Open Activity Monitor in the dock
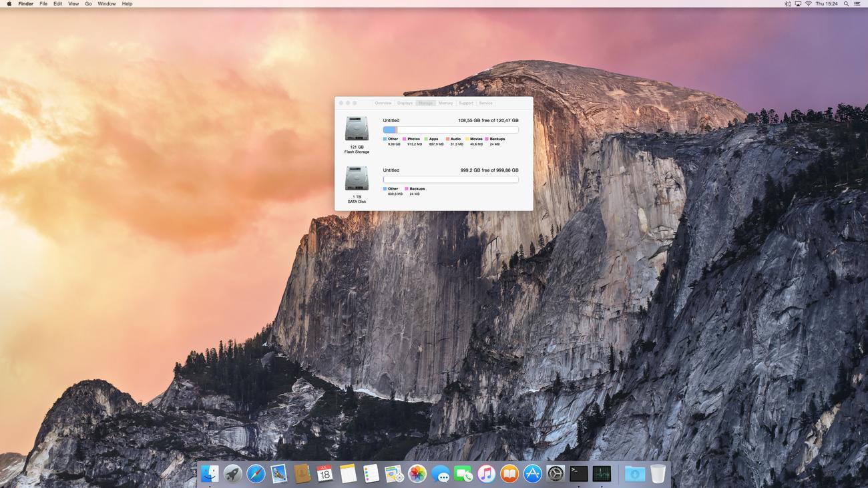This screenshot has width=868, height=488. coord(602,474)
